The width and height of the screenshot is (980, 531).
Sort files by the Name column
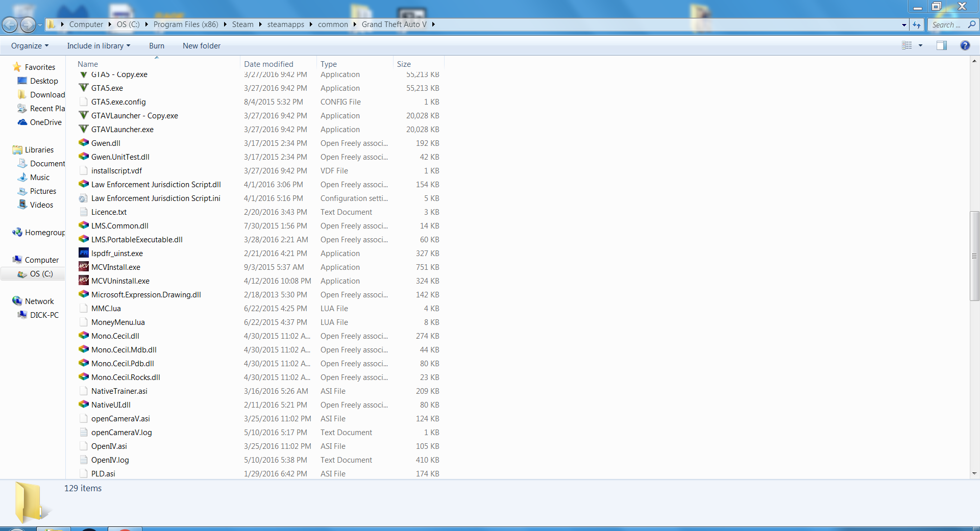[x=157, y=64]
